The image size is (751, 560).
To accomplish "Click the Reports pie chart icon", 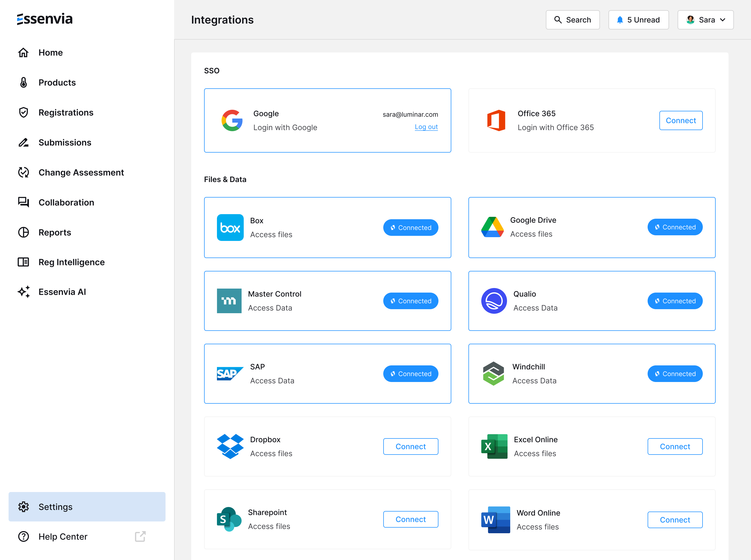I will 23,233.
